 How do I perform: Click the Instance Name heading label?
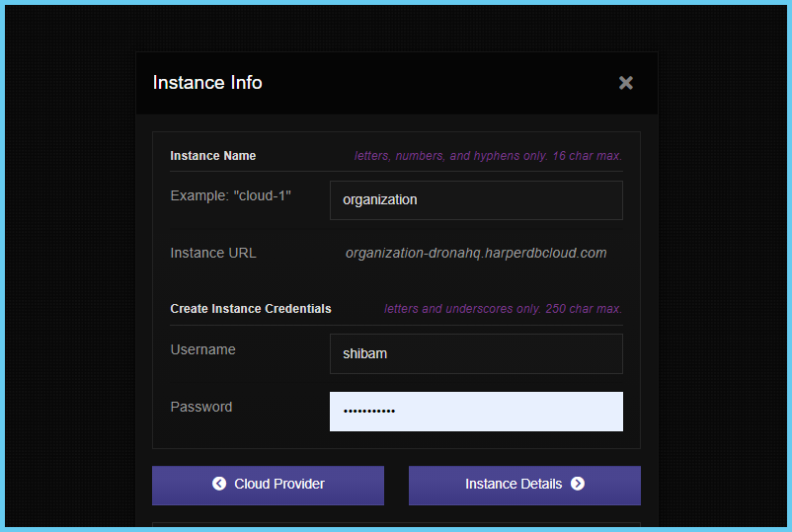pos(212,156)
